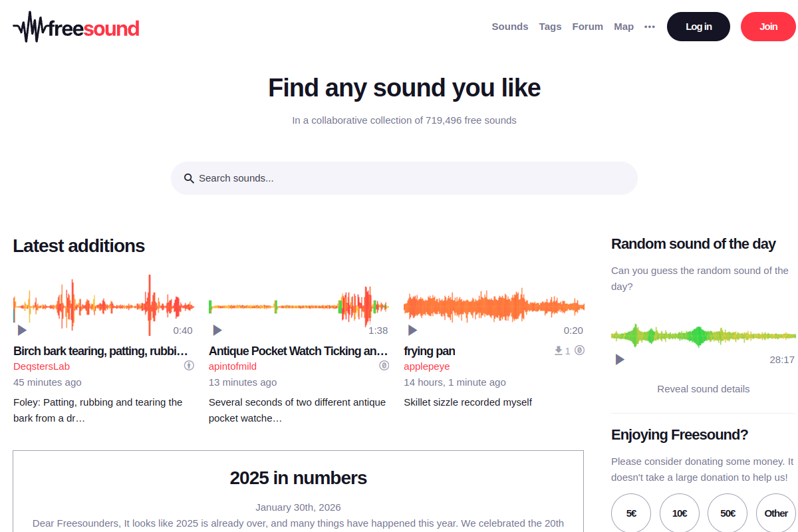The height and width of the screenshot is (532, 798).
Task: Visit the Map page
Action: click(624, 27)
